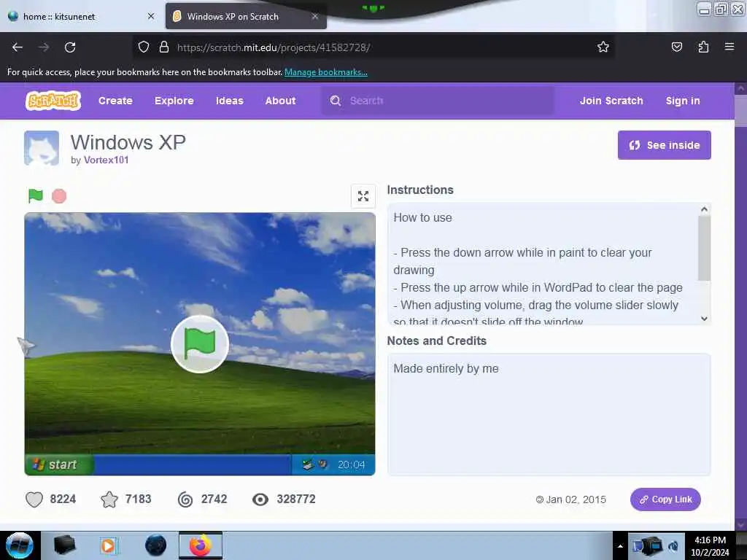Close the home :: kitsunenet tab
This screenshot has width=747, height=560.
click(x=151, y=16)
